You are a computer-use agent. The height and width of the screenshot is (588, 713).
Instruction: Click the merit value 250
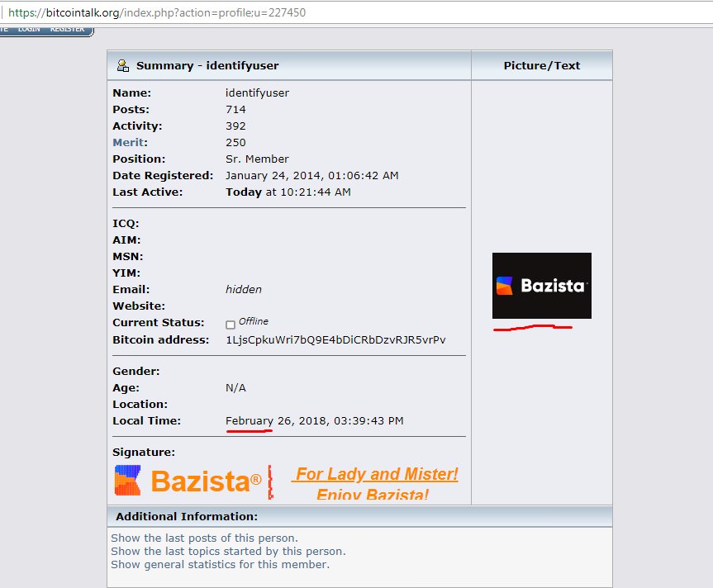point(235,143)
